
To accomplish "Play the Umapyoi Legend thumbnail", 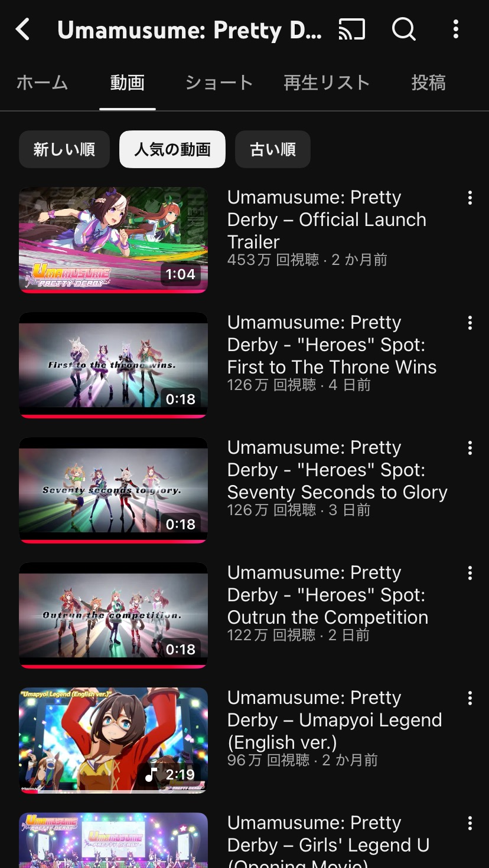I will coord(113,741).
